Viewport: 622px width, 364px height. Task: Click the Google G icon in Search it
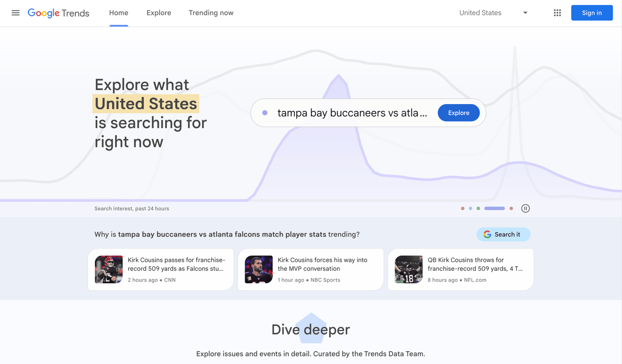tap(488, 234)
